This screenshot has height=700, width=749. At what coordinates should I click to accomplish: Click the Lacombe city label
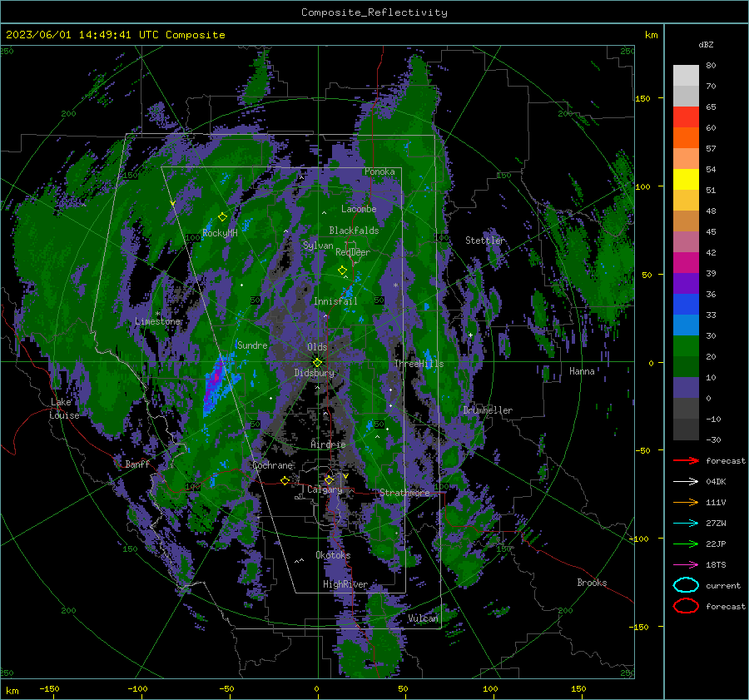click(359, 209)
